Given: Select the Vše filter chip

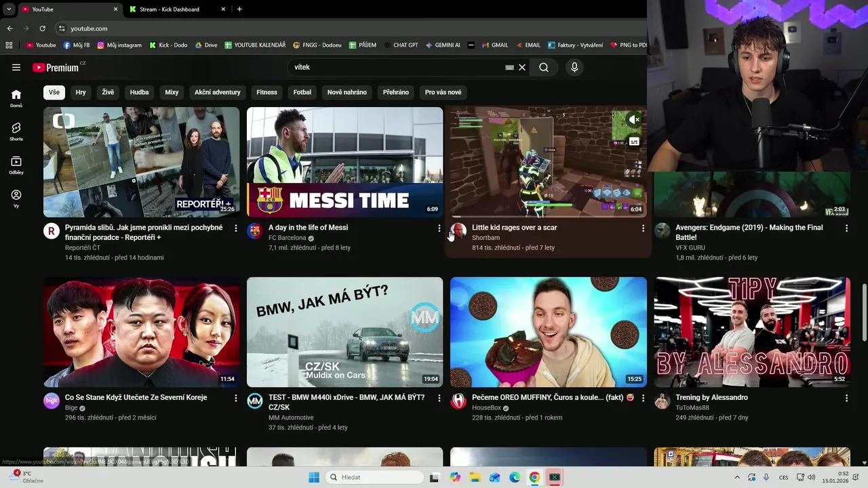Looking at the screenshot, I should pos(54,92).
